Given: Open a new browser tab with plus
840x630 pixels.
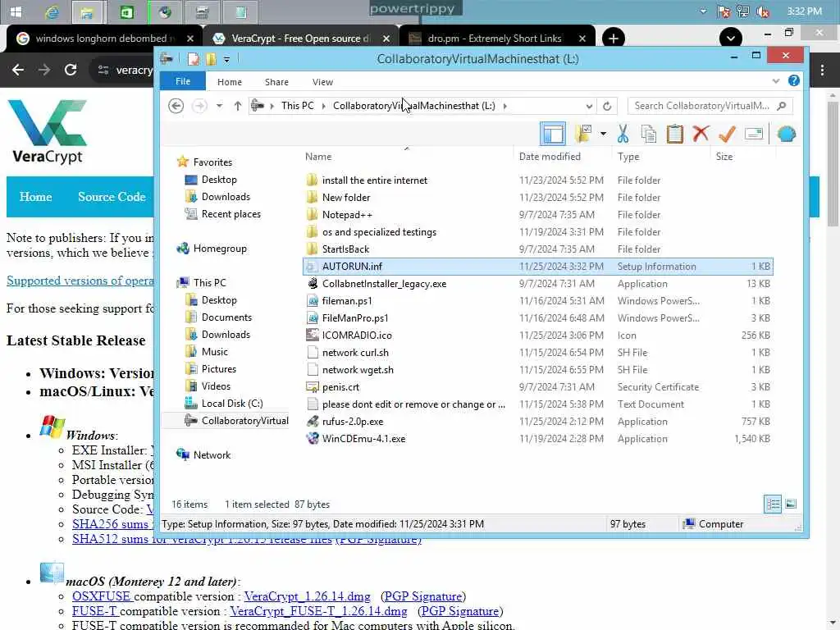Looking at the screenshot, I should (613, 38).
